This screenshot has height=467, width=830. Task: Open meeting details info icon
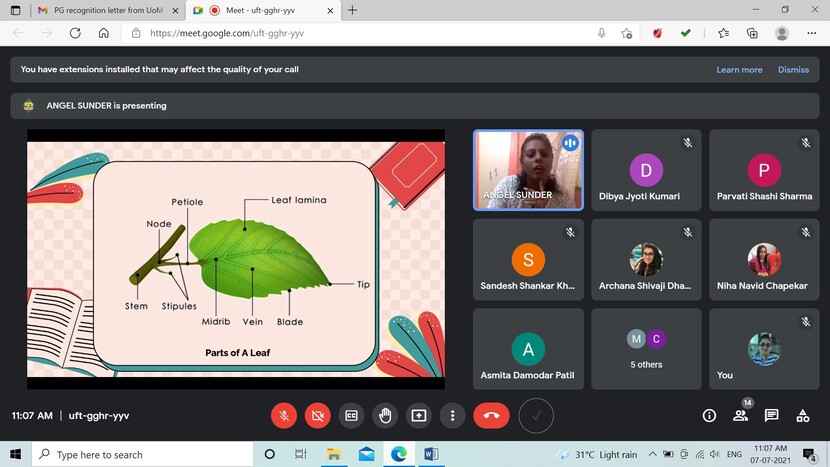pyautogui.click(x=709, y=415)
